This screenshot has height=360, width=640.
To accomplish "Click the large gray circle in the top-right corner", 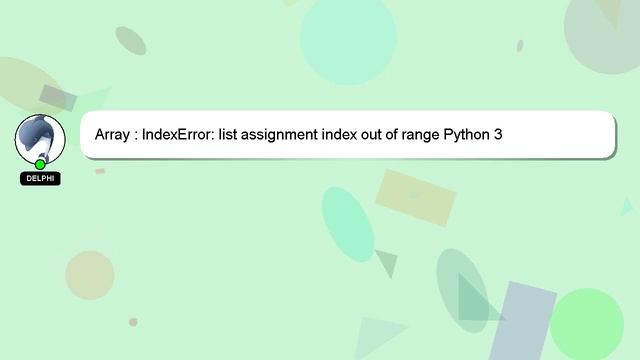I will click(x=604, y=33).
